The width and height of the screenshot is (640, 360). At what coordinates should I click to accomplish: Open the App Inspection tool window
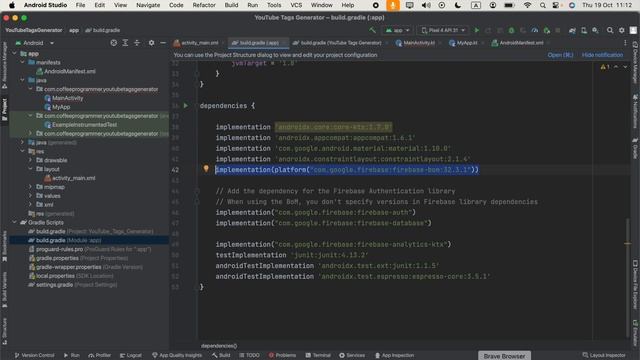(394, 355)
